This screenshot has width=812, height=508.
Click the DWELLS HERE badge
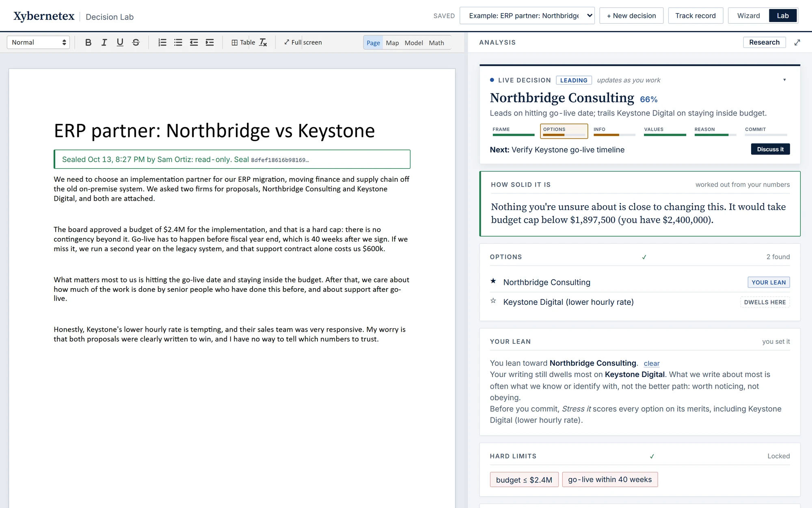pyautogui.click(x=765, y=302)
